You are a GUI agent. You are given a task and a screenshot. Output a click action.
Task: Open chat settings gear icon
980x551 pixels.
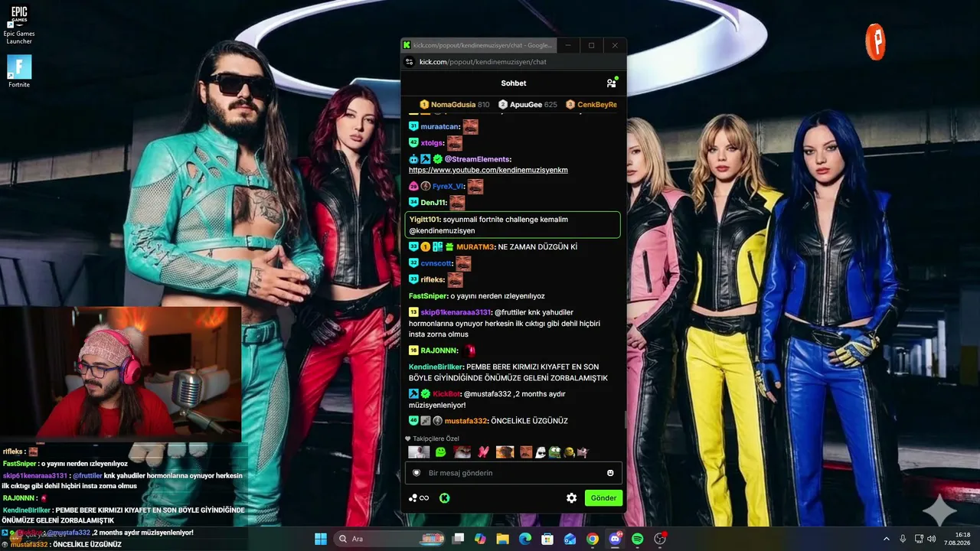(x=571, y=498)
